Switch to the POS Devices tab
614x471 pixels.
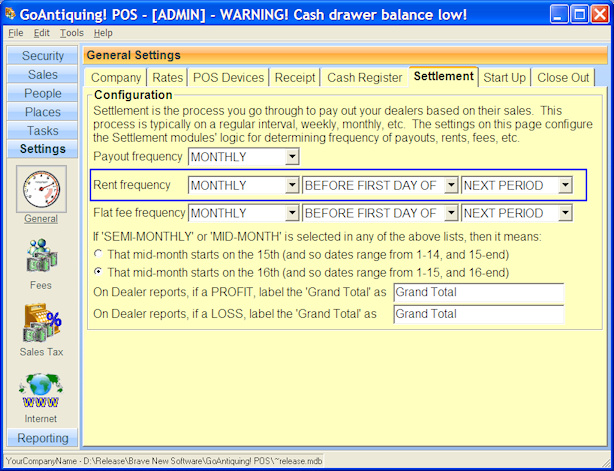coord(228,78)
